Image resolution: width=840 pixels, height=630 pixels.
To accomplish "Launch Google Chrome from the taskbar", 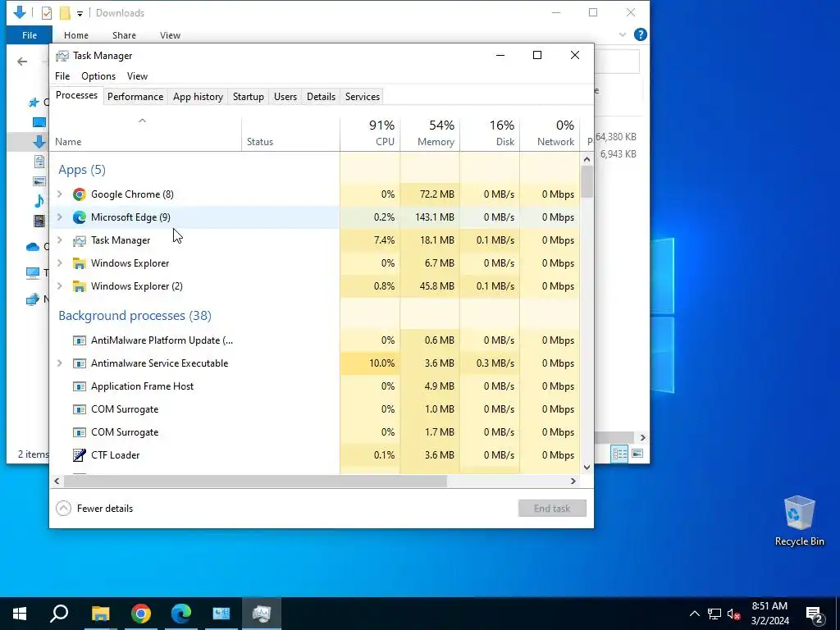I will pos(141,614).
